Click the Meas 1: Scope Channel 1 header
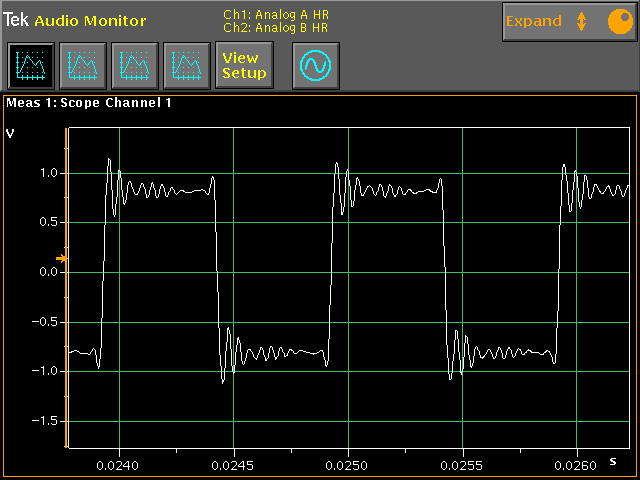This screenshot has width=640, height=480. 89,102
